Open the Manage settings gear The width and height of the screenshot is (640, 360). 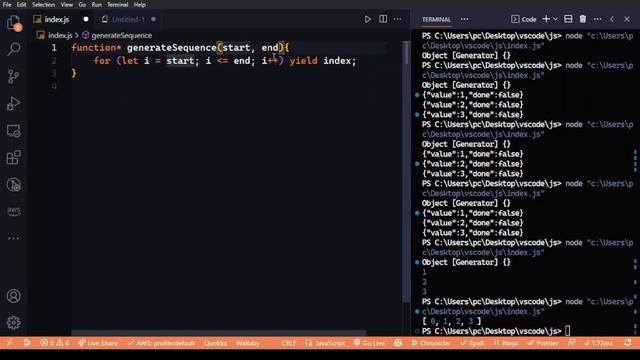coord(13,322)
